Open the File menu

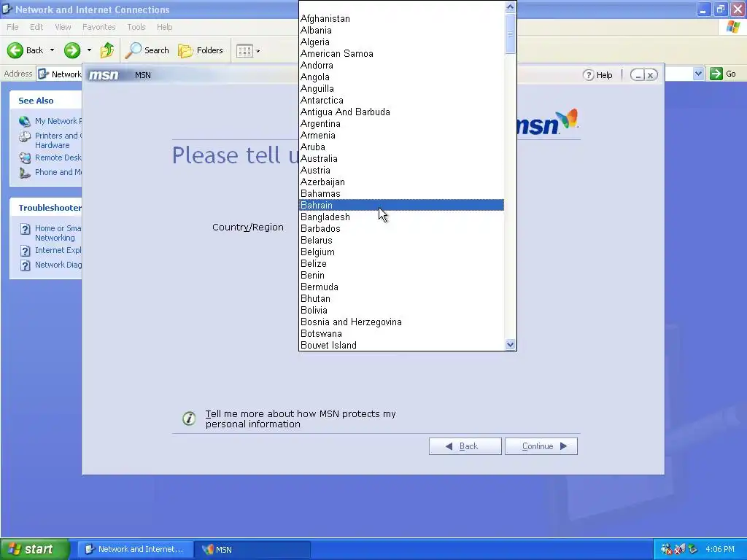coord(12,27)
